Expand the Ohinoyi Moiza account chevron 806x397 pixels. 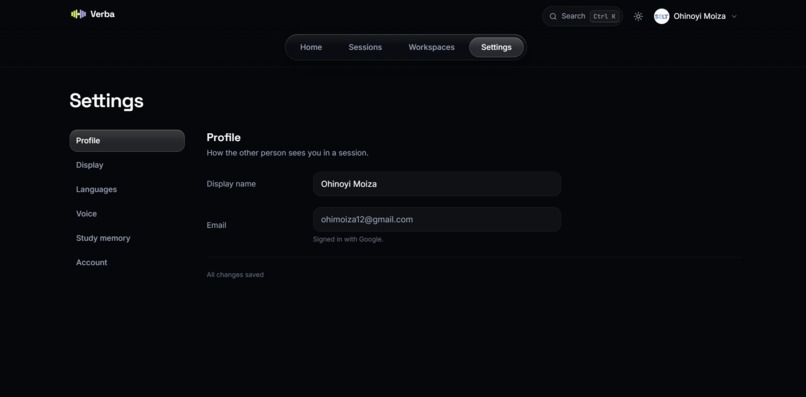[734, 16]
